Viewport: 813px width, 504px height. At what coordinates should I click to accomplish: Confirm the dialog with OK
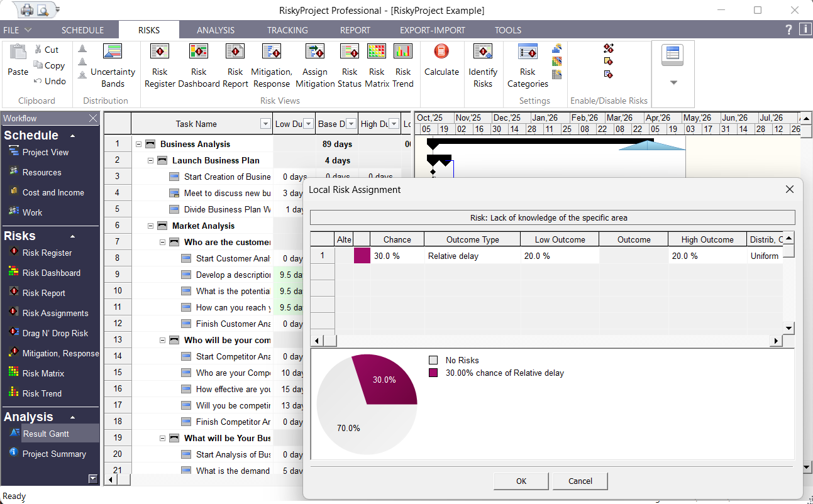coord(521,481)
